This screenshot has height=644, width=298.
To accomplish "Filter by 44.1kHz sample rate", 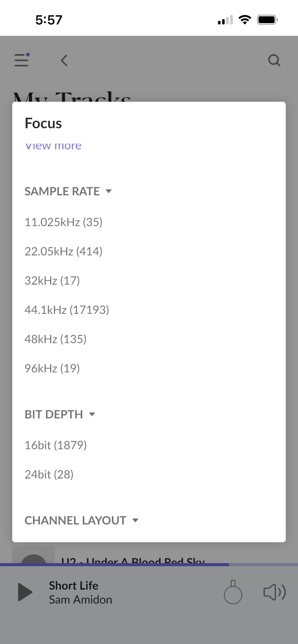I will (x=67, y=310).
